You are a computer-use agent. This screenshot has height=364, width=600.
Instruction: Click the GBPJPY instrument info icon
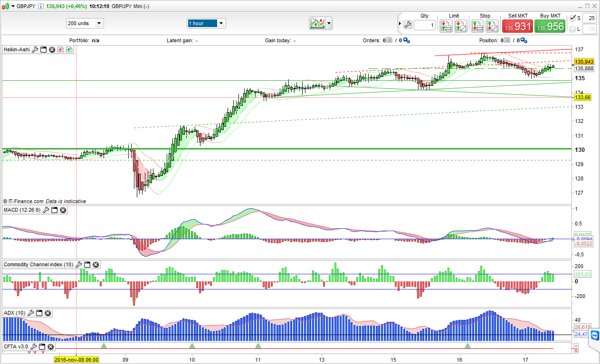pos(41,6)
